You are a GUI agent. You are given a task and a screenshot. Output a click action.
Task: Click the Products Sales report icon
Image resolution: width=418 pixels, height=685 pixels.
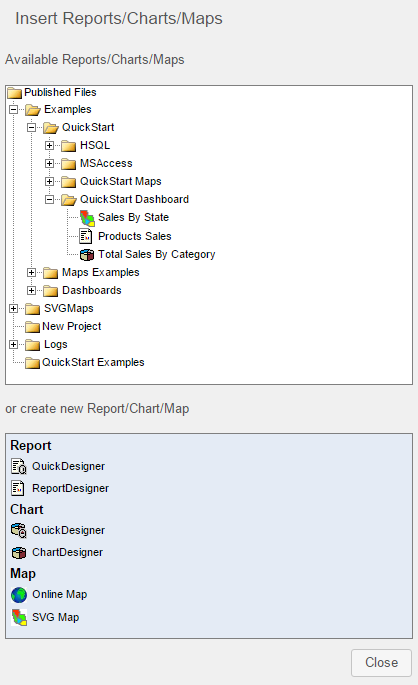pyautogui.click(x=86, y=236)
